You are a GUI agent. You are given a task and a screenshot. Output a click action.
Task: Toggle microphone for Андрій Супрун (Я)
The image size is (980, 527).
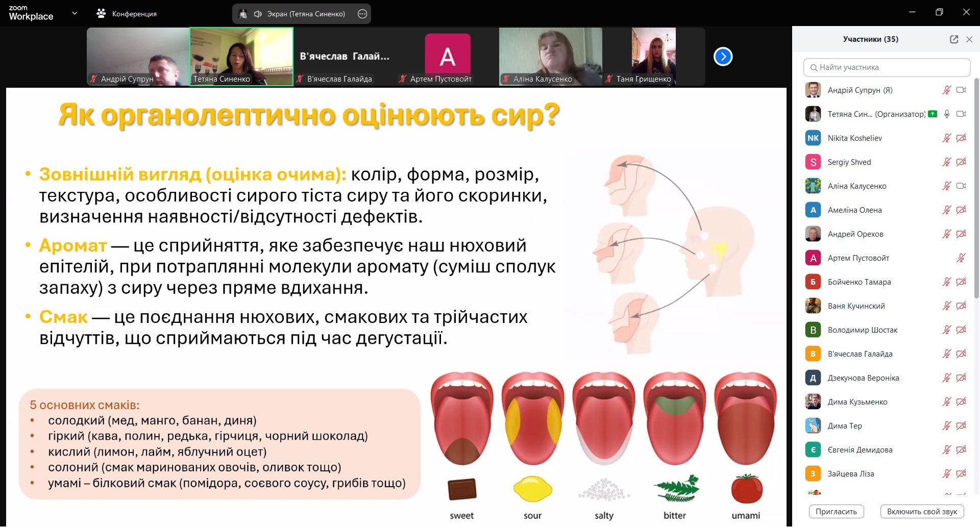[x=946, y=90]
